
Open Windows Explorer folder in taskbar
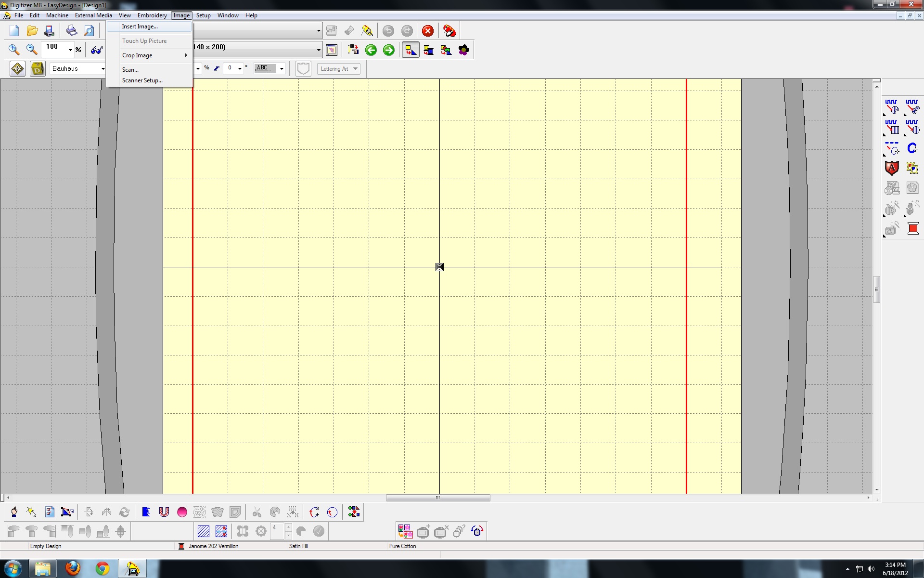pyautogui.click(x=43, y=569)
